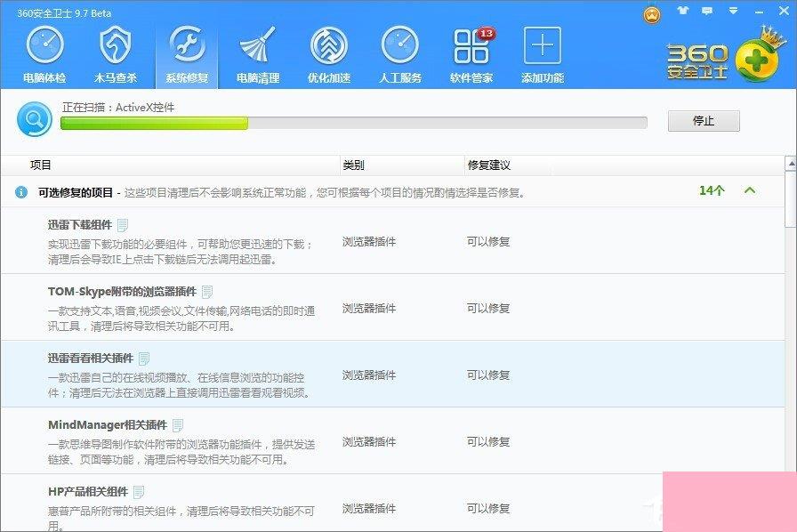Open details note icon for 迅雷下载组件
This screenshot has height=532, width=797.
coord(123,225)
